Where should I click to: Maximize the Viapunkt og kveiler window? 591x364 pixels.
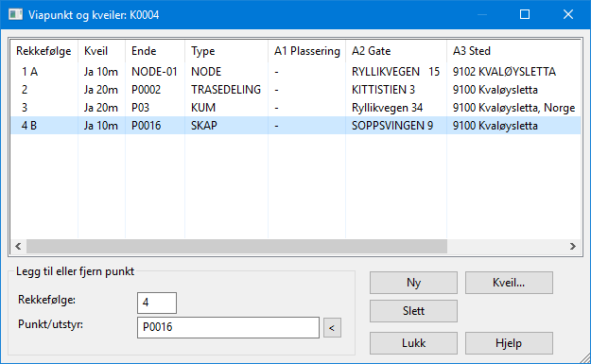[x=525, y=15]
